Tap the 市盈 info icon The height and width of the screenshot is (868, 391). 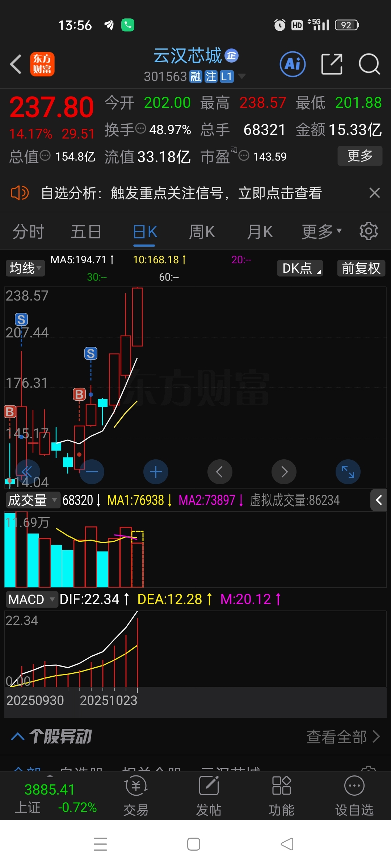[244, 156]
